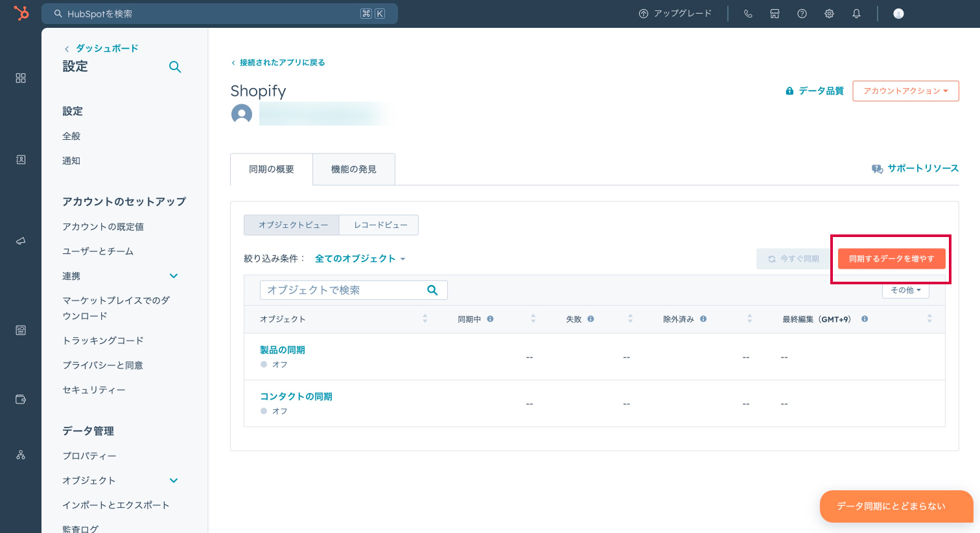Sort by 失敗 column arrows
Viewport: 980px width, 533px height.
pyautogui.click(x=630, y=319)
